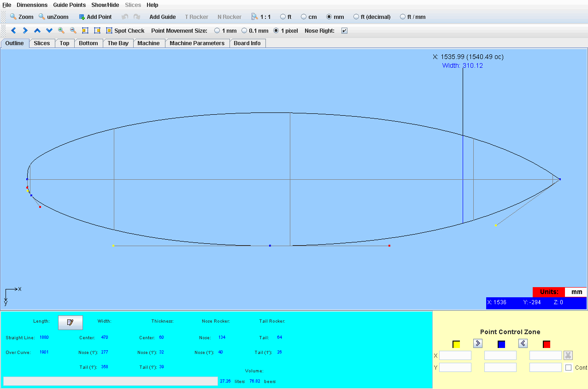The image size is (588, 389).
Task: Click the 1:1 scale view icon
Action: 261,17
